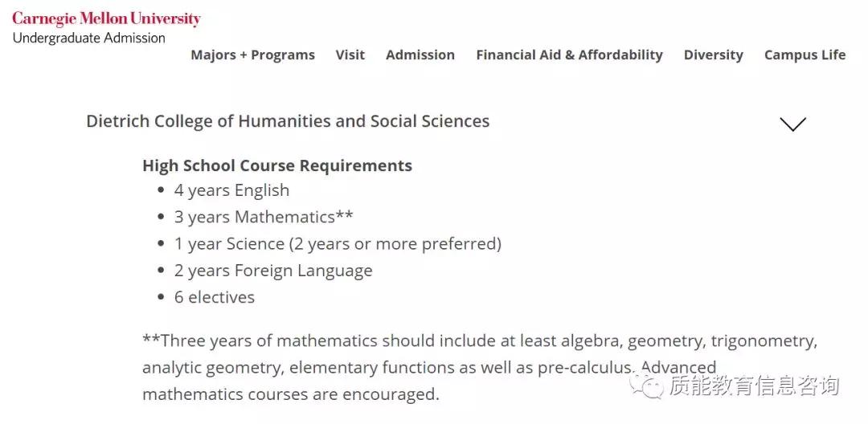Click the High School Course Requirements heading
Screen dimensions: 868x424
pyautogui.click(x=277, y=165)
